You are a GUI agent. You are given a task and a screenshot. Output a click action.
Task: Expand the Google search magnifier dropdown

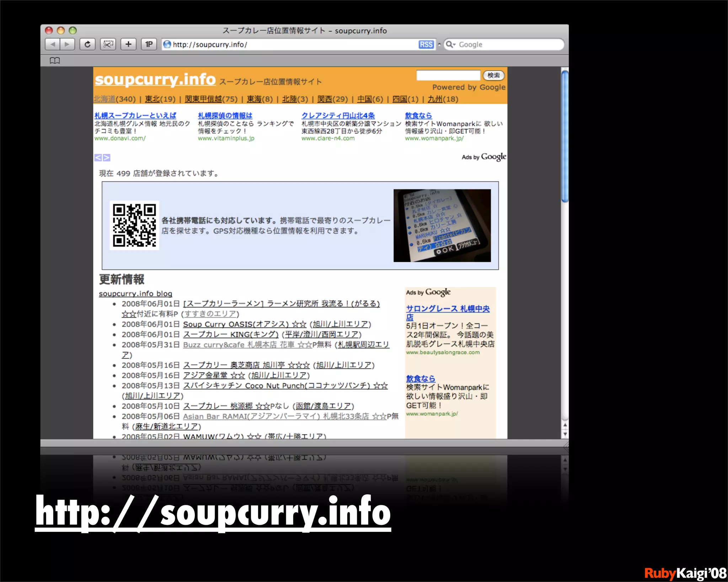tap(450, 44)
